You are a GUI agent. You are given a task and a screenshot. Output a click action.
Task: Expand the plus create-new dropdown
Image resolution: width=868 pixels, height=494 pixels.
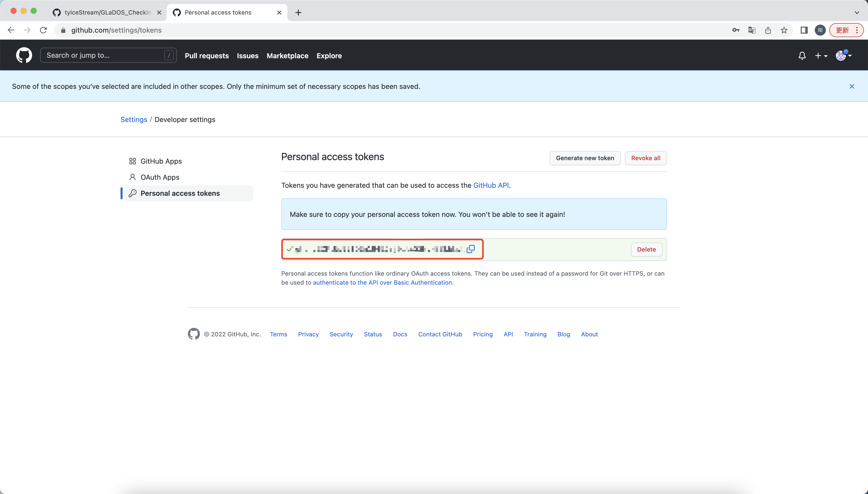click(x=821, y=56)
